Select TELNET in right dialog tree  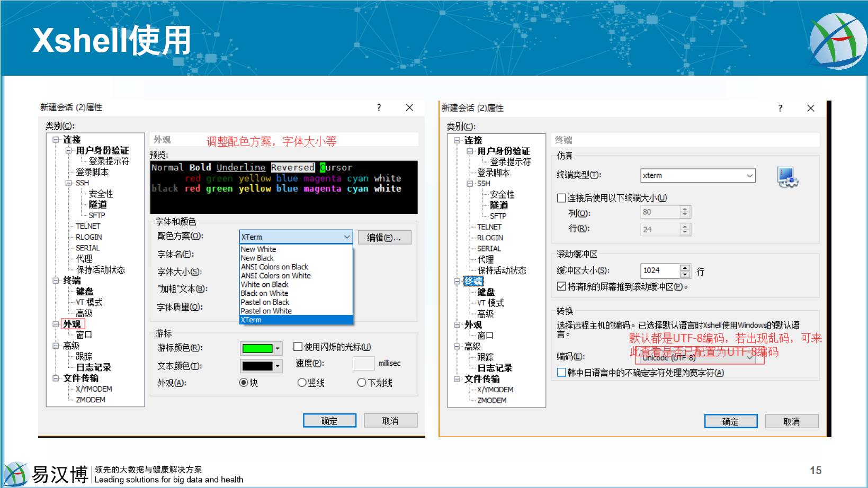click(x=489, y=227)
